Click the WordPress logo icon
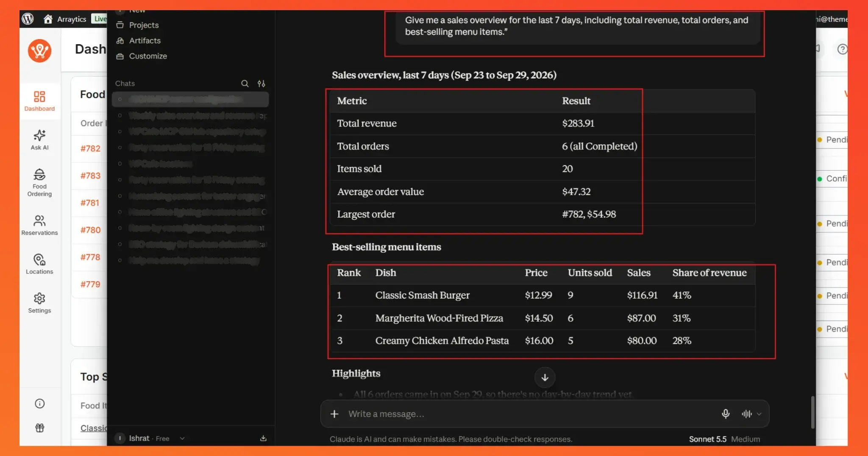Viewport: 868px width, 456px height. (28, 19)
